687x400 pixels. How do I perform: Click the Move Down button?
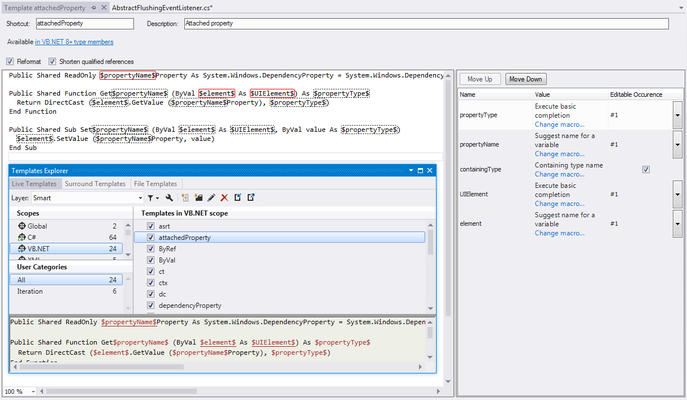click(525, 79)
